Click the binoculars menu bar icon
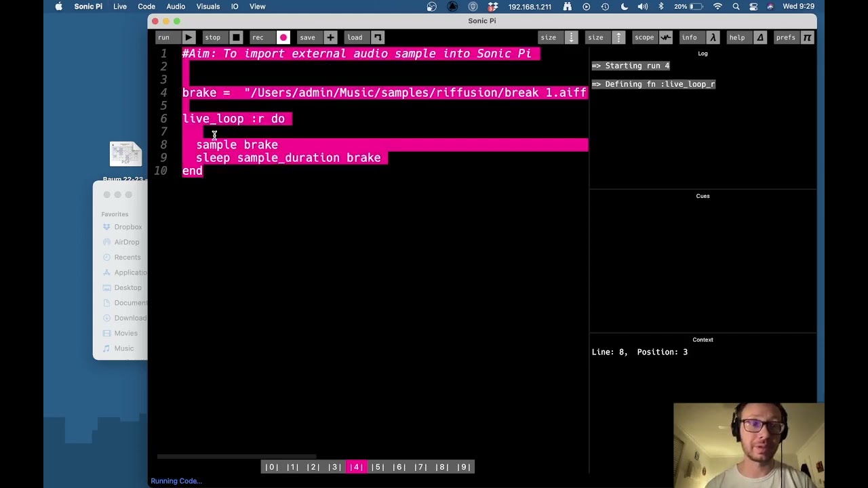Viewport: 868px width, 488px height. click(x=568, y=6)
